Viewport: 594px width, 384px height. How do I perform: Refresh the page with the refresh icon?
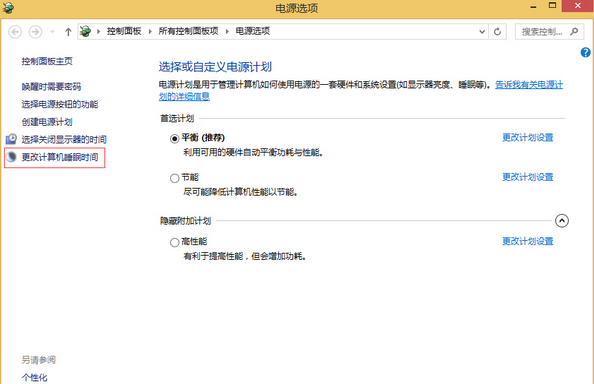click(x=497, y=32)
